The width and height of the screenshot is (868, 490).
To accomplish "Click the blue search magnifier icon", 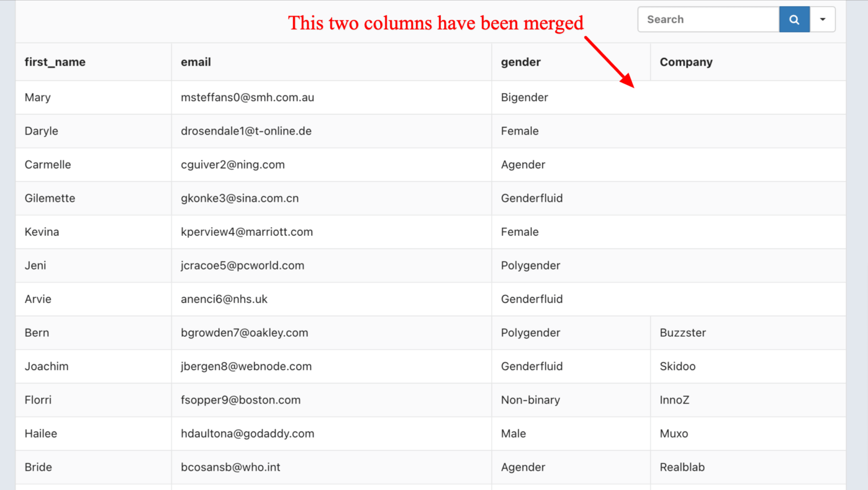I will tap(794, 19).
